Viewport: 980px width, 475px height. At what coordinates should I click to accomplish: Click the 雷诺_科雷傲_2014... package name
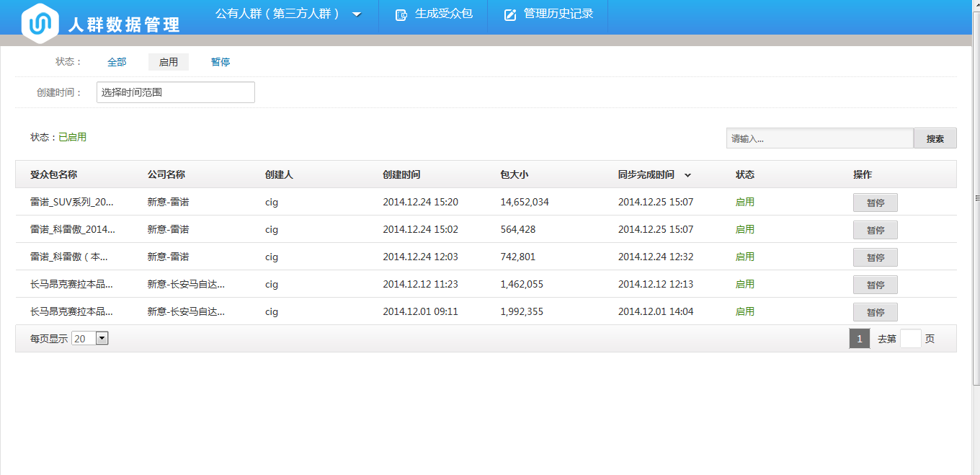tap(73, 229)
